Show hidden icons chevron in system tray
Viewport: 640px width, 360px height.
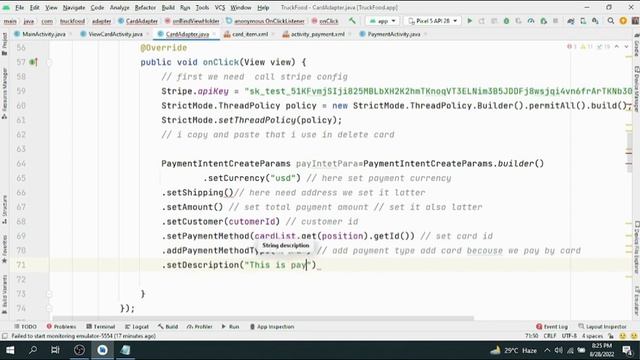point(547,350)
